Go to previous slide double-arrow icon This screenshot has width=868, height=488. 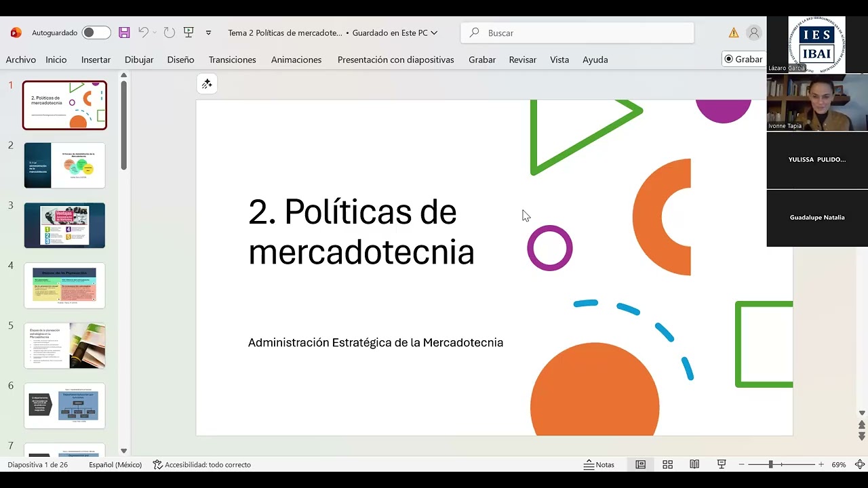(862, 425)
